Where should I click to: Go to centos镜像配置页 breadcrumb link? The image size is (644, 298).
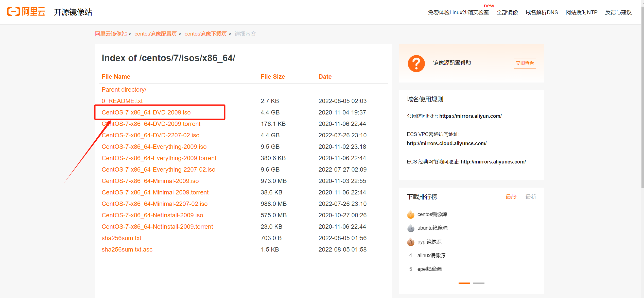tap(155, 34)
